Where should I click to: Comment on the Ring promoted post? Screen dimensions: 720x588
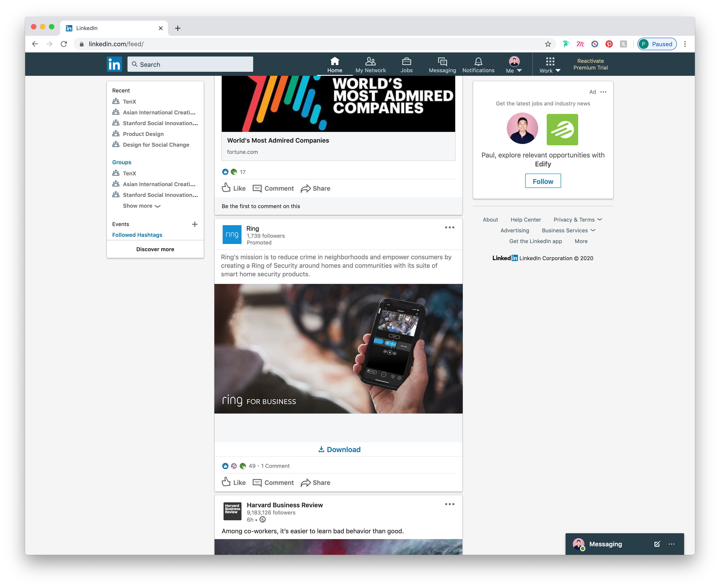[x=273, y=483]
